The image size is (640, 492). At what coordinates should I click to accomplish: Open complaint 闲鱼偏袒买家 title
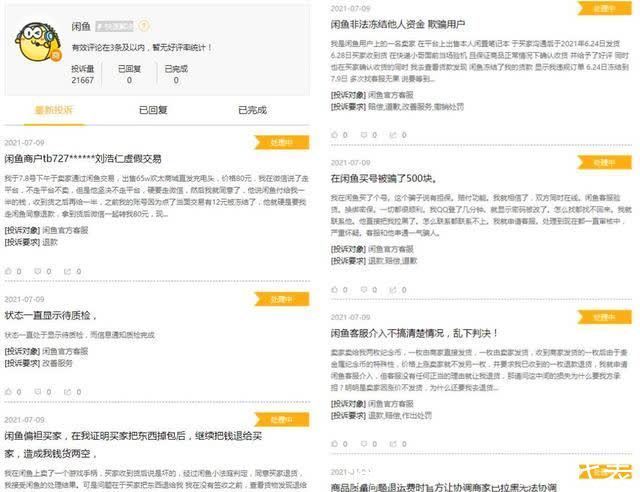(133, 445)
